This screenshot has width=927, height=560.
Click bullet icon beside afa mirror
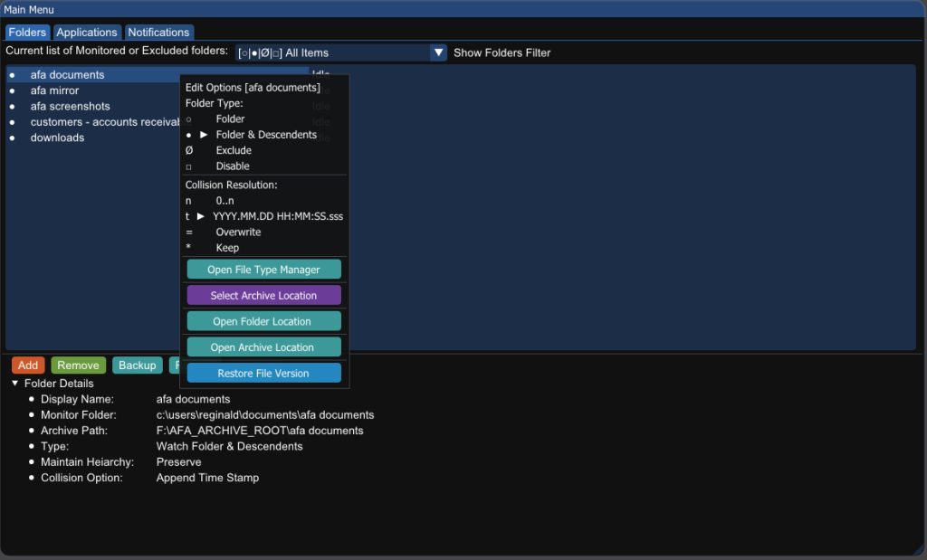pyautogui.click(x=12, y=91)
